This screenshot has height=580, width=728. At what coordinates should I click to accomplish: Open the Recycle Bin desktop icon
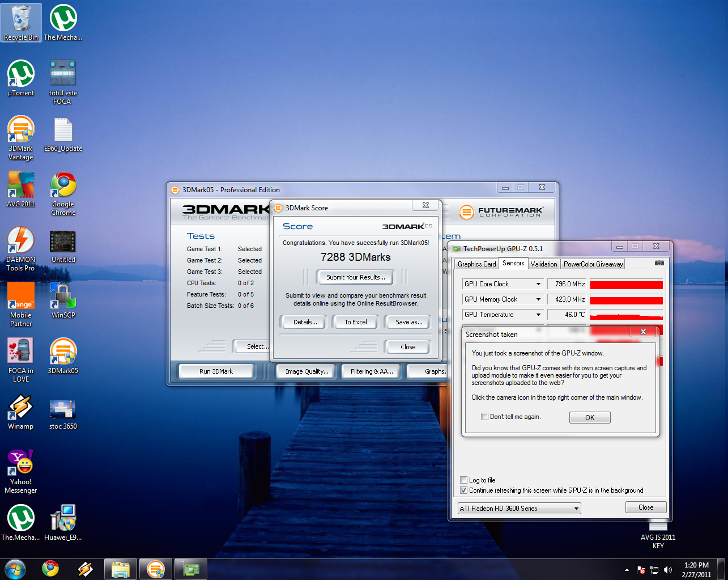(21, 23)
